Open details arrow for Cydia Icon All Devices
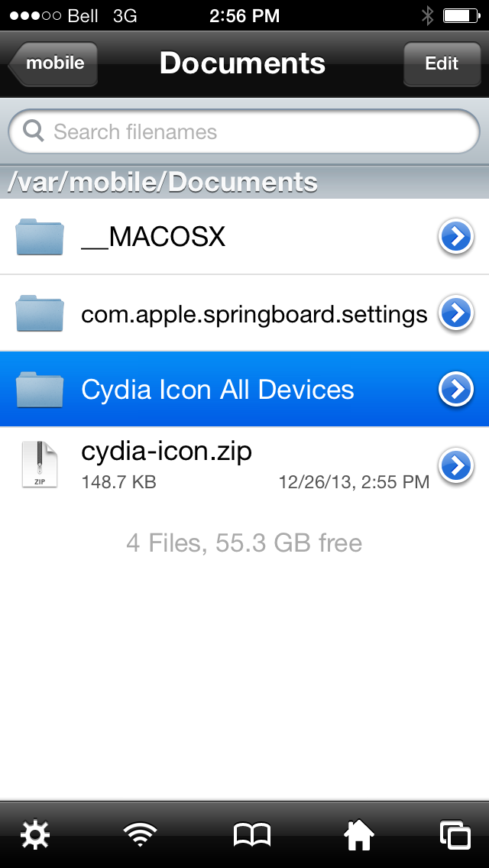Image resolution: width=489 pixels, height=868 pixels. pos(456,389)
